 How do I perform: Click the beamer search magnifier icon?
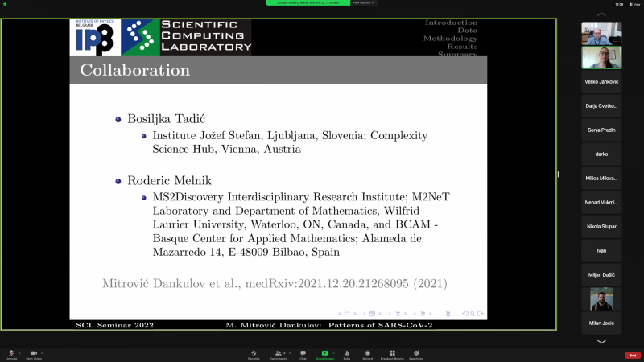[x=473, y=314]
